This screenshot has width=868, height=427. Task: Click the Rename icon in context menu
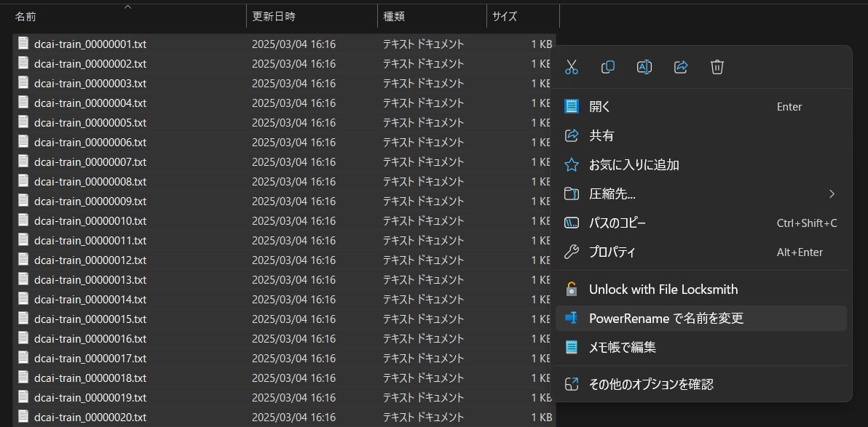644,68
